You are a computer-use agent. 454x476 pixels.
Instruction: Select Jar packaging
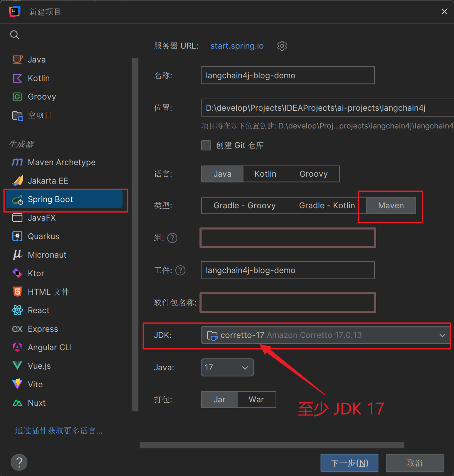pyautogui.click(x=219, y=400)
